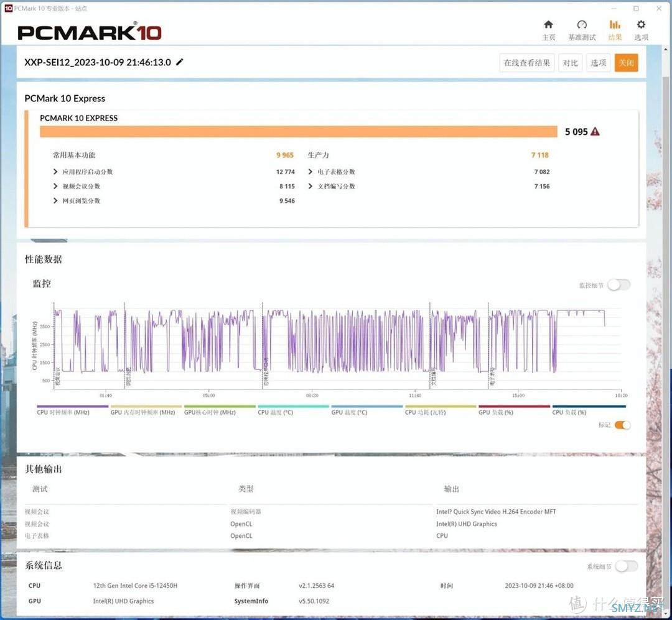Click the document writing value 7 156
The height and width of the screenshot is (620, 672).
(x=542, y=187)
